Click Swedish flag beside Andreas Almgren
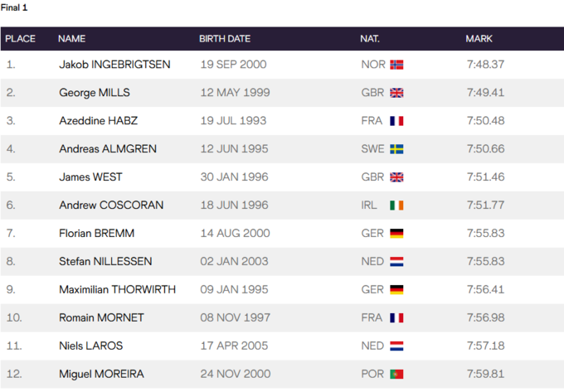 [x=396, y=149]
